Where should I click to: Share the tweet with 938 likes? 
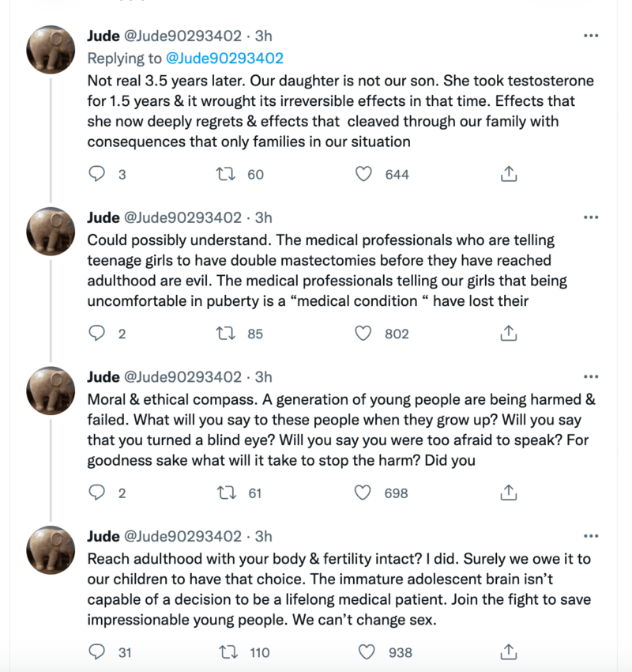(510, 651)
